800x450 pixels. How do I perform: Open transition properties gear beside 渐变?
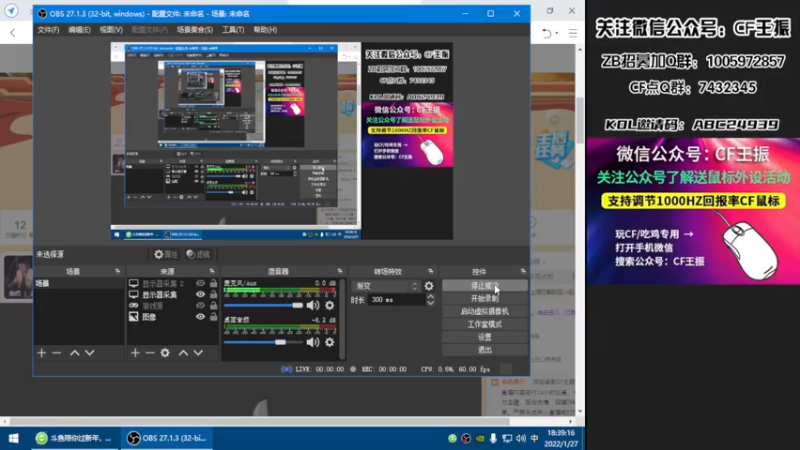point(429,286)
